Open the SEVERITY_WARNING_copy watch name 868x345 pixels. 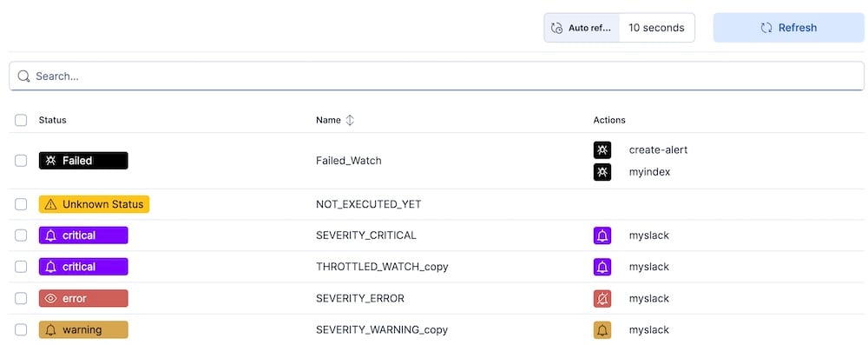pyautogui.click(x=382, y=330)
